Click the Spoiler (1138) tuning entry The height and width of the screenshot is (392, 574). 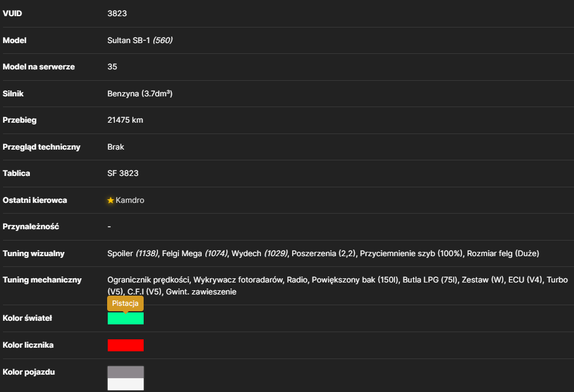[132, 253]
